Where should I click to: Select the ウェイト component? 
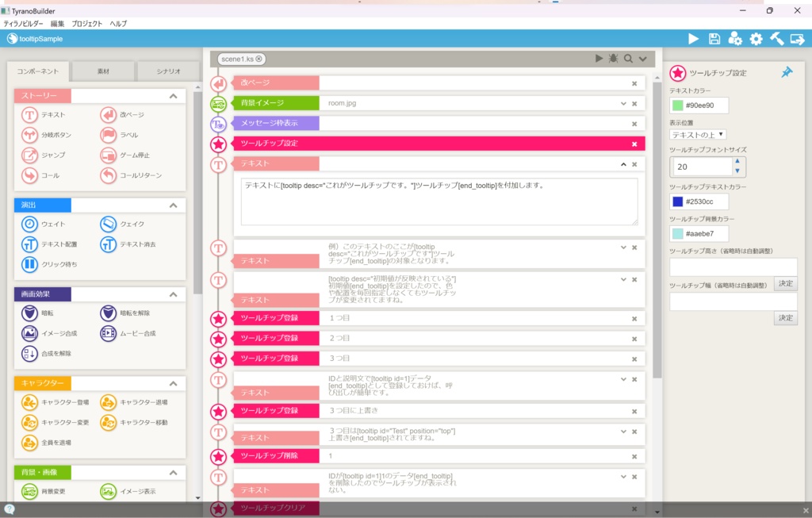tap(44, 224)
